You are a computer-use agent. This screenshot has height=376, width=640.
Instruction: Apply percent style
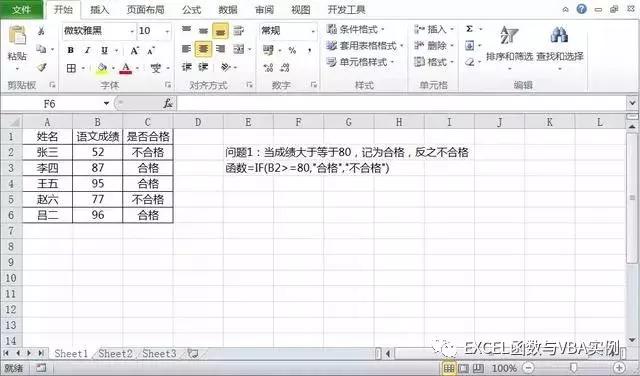(292, 50)
